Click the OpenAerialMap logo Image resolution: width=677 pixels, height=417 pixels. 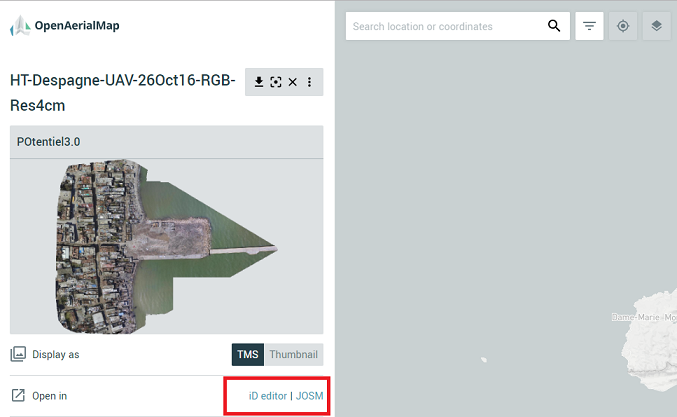coord(65,25)
